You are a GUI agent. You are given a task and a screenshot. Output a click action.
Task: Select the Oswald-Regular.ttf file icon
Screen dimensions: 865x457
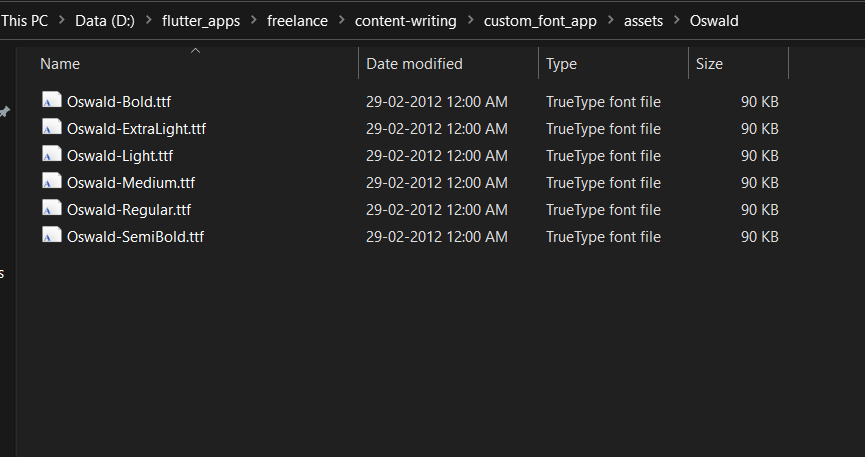coord(52,208)
